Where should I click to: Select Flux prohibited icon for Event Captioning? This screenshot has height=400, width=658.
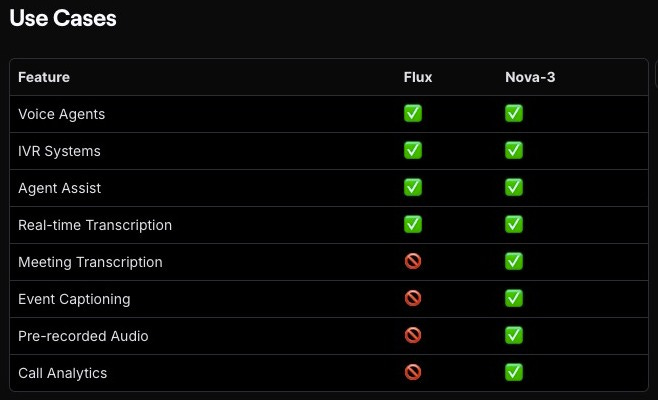413,298
